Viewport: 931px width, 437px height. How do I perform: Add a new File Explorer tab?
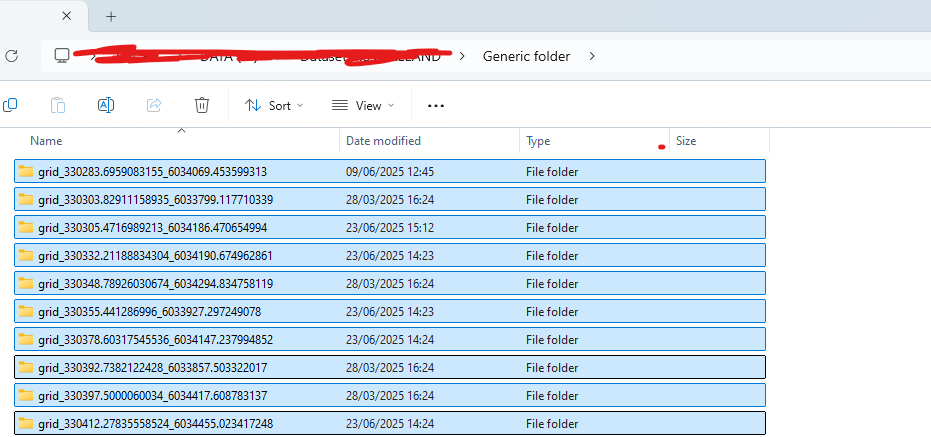point(111,16)
